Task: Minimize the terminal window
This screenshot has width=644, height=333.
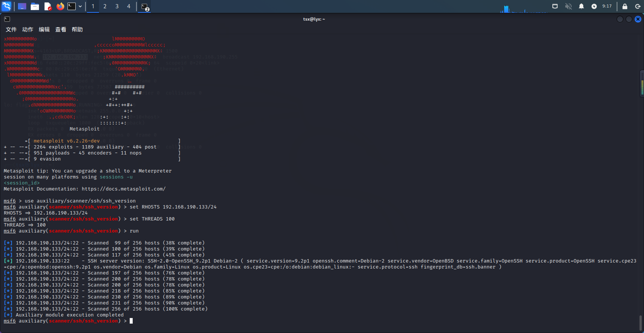Action: tap(620, 19)
